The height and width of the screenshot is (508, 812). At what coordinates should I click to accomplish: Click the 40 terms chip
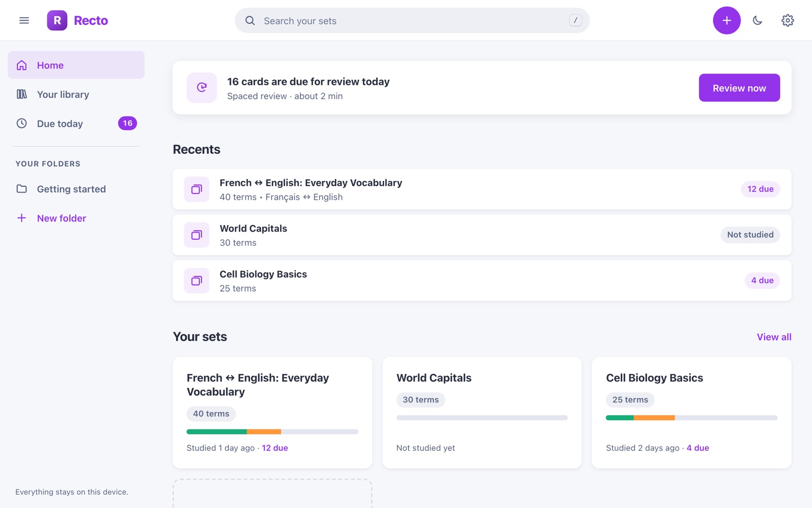coord(211,414)
